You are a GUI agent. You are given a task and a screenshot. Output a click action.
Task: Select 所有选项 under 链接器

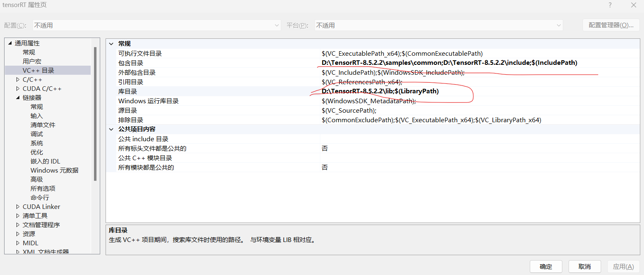click(x=43, y=189)
